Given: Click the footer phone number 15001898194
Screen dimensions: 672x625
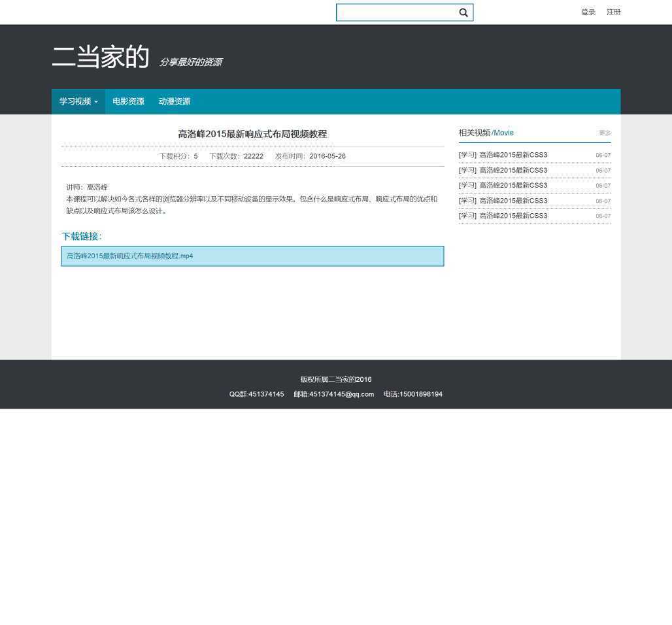Looking at the screenshot, I should coord(413,394).
